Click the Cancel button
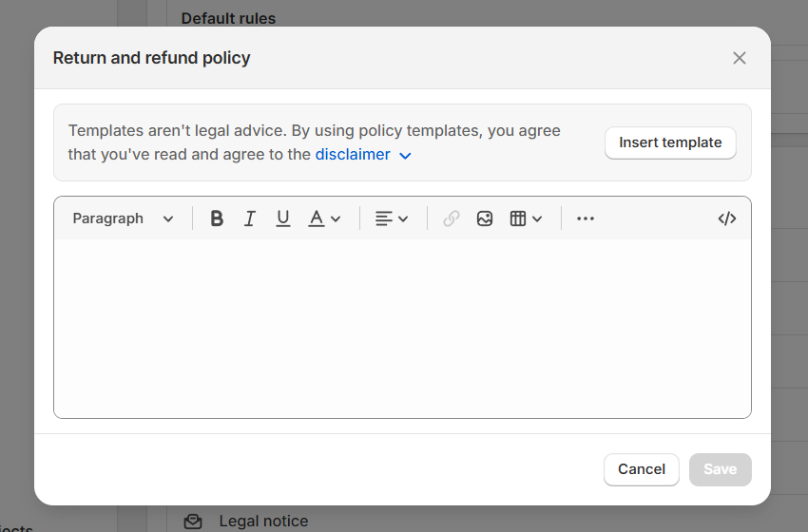 642,469
